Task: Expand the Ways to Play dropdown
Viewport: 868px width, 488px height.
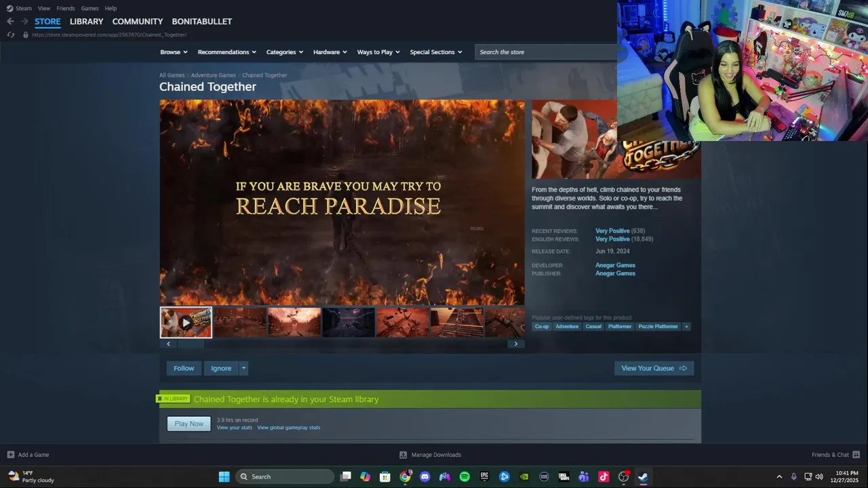Action: 378,52
